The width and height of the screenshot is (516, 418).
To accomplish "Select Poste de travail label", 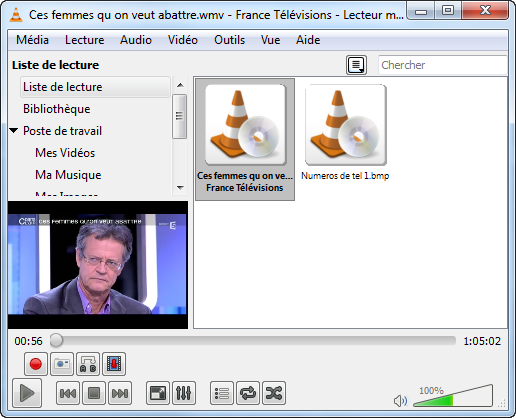I will (x=62, y=131).
